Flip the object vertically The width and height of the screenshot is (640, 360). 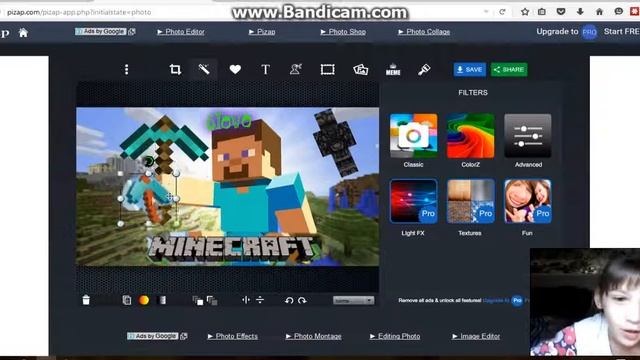260,300
